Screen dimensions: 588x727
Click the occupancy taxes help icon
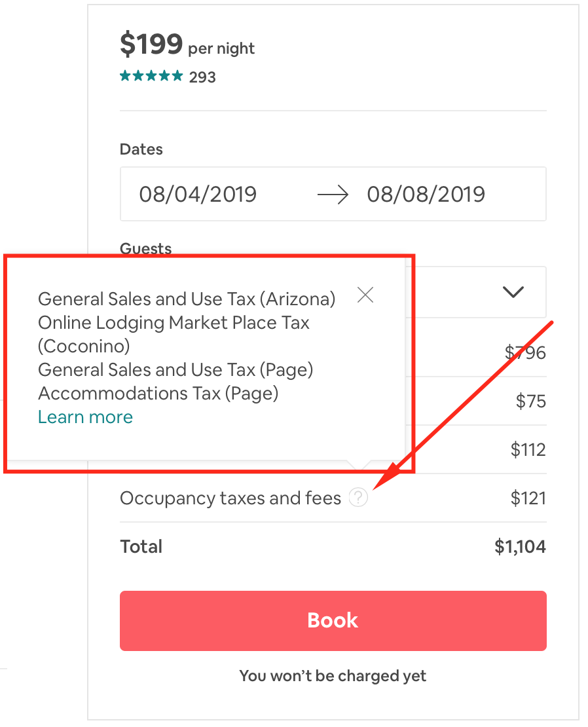(x=358, y=498)
